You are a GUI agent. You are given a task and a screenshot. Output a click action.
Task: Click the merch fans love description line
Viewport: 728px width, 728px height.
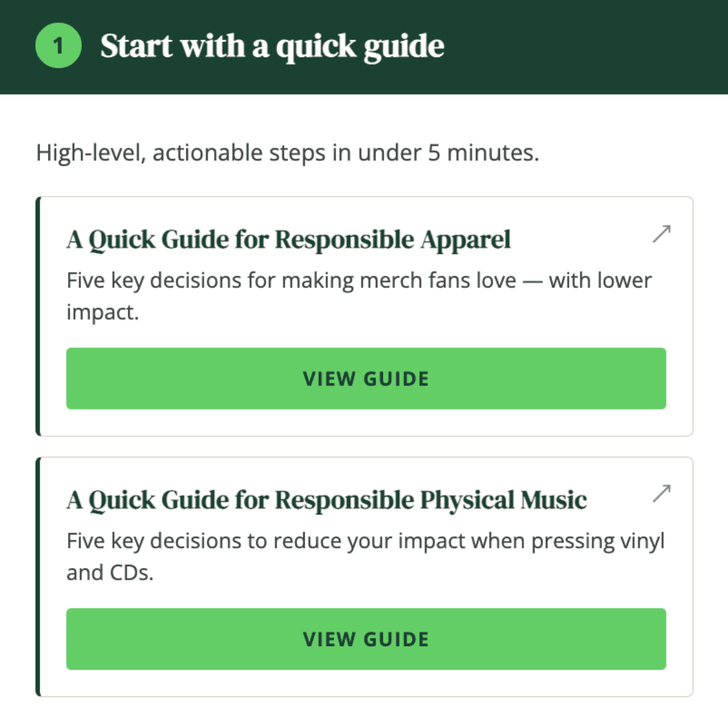[x=358, y=281]
